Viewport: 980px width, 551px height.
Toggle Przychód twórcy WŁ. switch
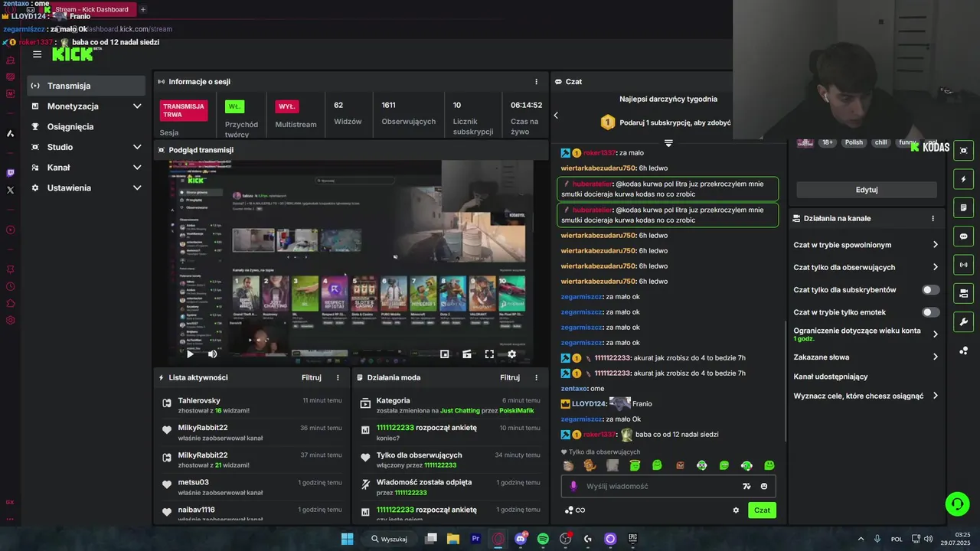[x=234, y=106]
